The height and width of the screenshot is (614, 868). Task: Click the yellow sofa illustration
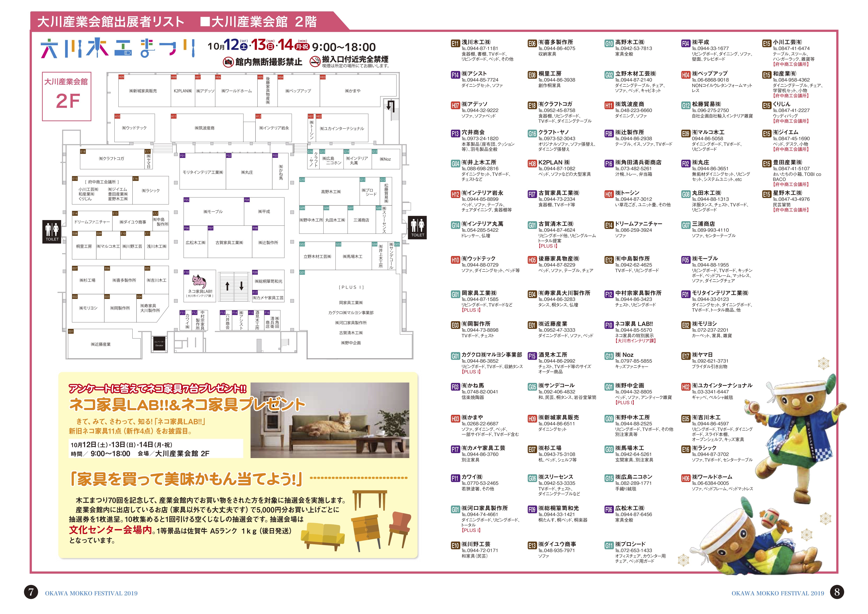323,534
